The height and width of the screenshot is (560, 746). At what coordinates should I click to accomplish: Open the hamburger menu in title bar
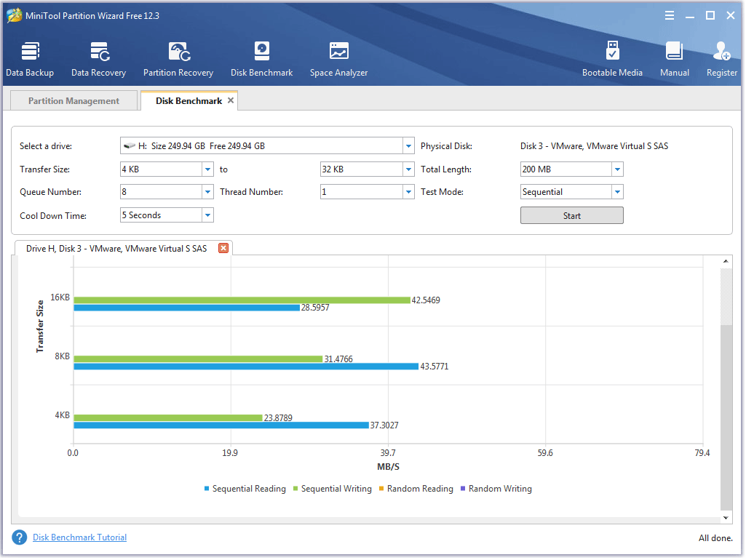click(670, 15)
